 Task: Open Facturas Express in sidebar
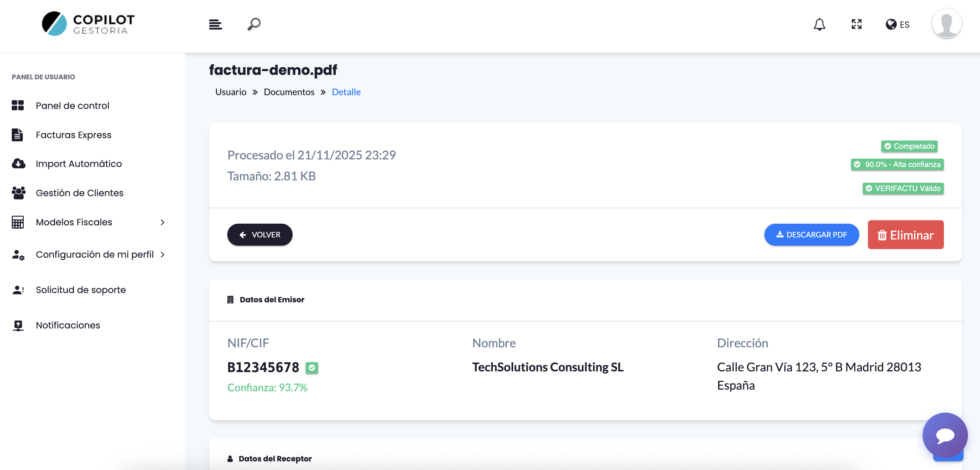tap(74, 135)
